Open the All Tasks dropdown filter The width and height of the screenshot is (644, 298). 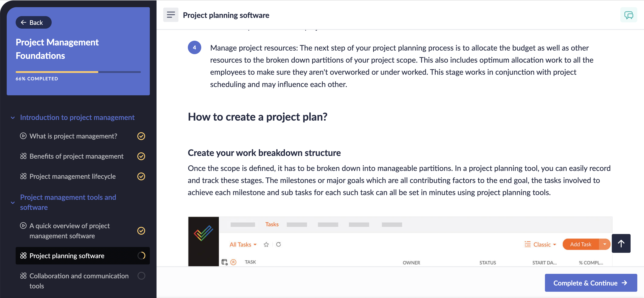pos(243,245)
